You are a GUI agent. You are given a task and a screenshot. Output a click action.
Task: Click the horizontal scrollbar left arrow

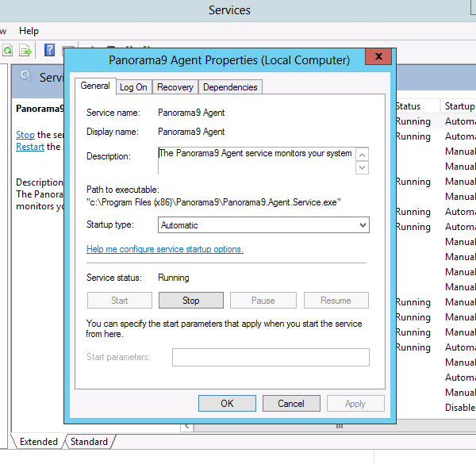(x=187, y=427)
